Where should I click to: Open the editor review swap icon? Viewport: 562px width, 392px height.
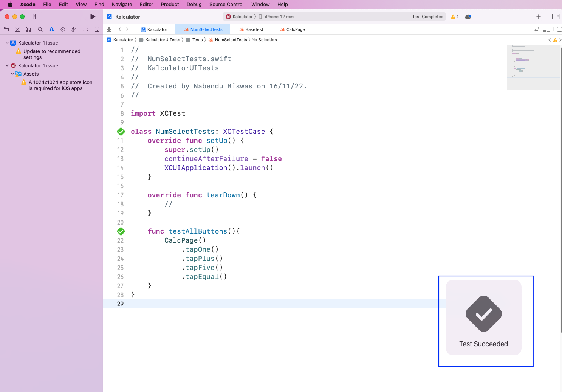coord(537,29)
